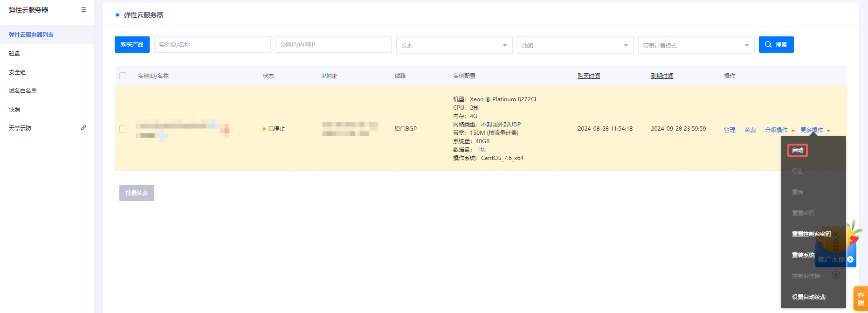Choose 启动 from the more actions menu
Image resolution: width=868 pixels, height=313 pixels.
pos(797,150)
